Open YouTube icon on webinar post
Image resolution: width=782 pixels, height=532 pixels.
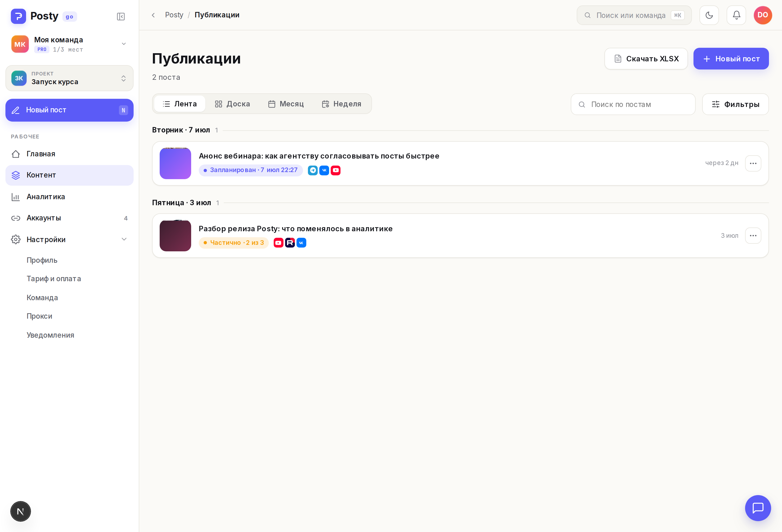(336, 170)
